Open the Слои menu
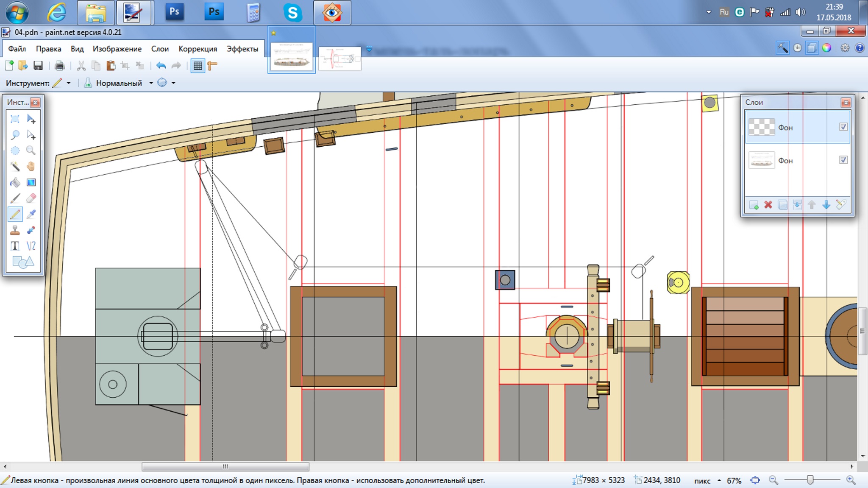Screen dimensions: 868x488 pyautogui.click(x=160, y=49)
